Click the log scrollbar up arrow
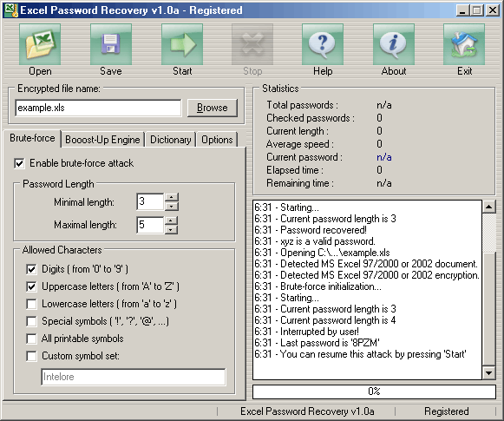The image size is (504, 421). (x=489, y=207)
